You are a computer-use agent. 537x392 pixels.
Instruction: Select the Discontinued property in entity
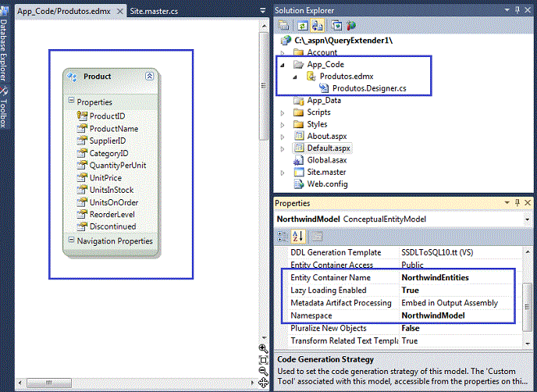click(112, 226)
